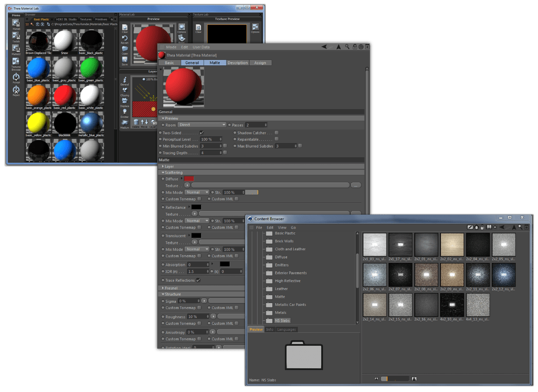Image resolution: width=538 pixels, height=392 pixels.
Task: Open the Diffuse Mix Mode dropdown
Action: [197, 193]
